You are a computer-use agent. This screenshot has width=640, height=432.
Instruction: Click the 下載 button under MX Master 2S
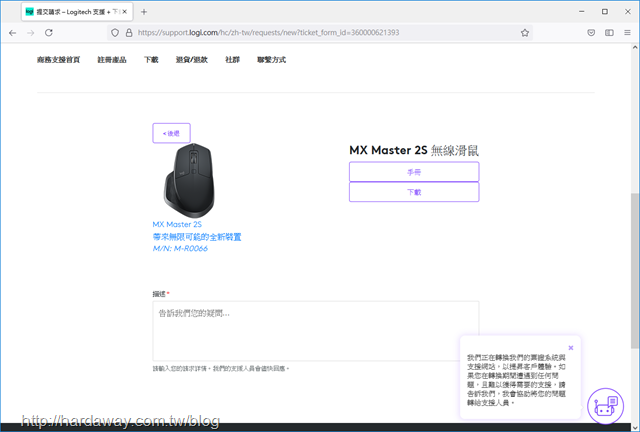pyautogui.click(x=414, y=192)
